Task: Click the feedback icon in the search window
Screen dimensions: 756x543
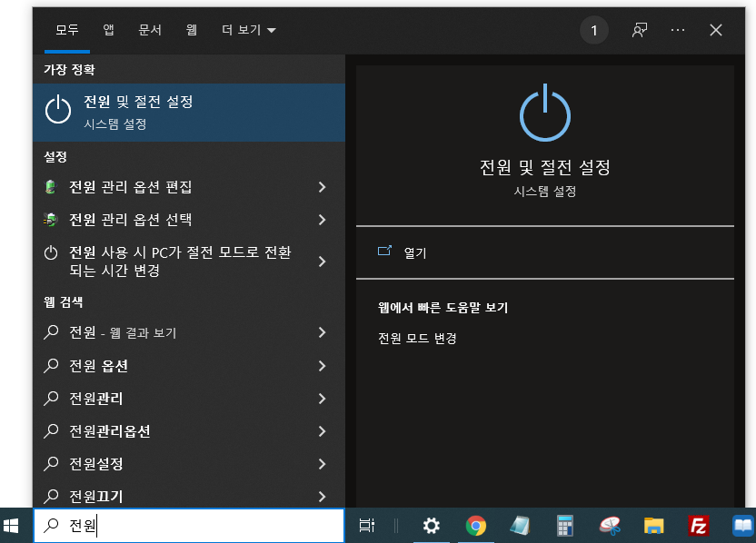Action: [639, 30]
